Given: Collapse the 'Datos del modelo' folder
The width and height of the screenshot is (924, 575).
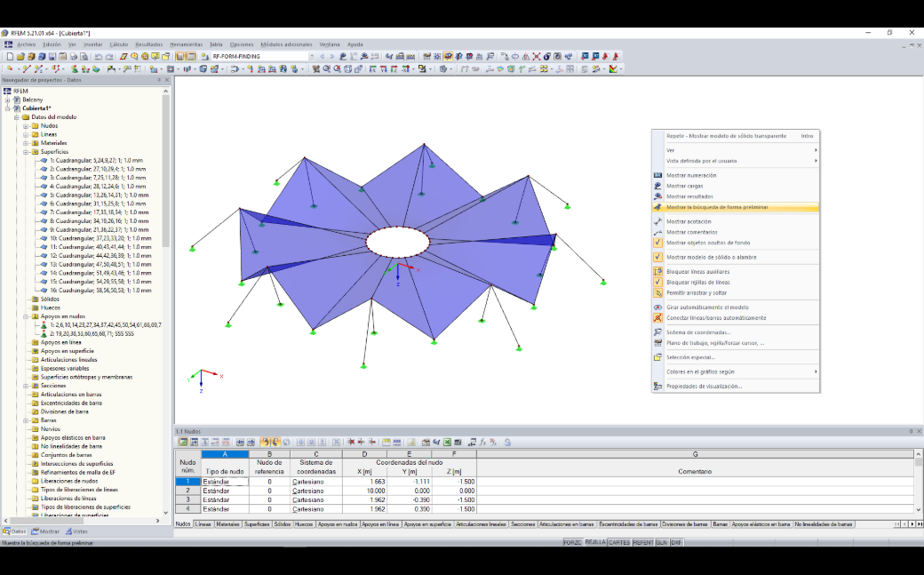Looking at the screenshot, I should [x=17, y=116].
